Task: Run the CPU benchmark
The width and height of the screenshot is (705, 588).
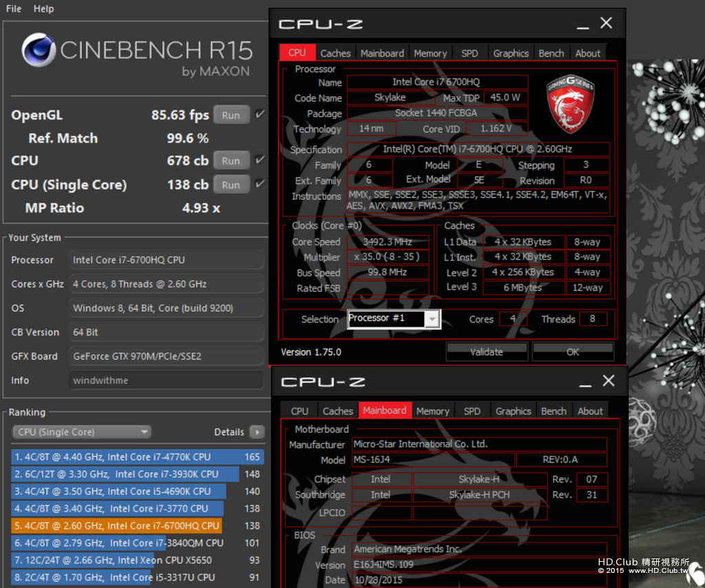Action: click(231, 160)
